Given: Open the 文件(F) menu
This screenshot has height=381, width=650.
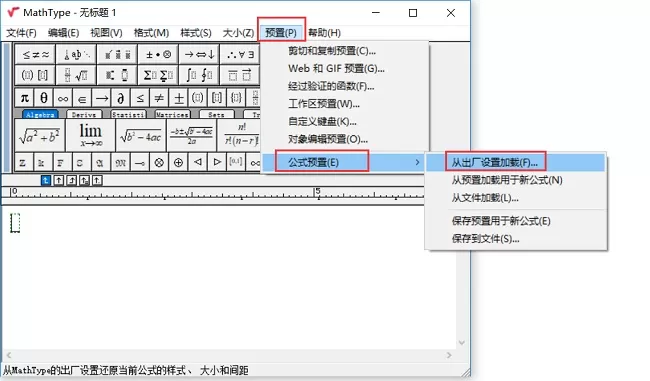Looking at the screenshot, I should tap(21, 33).
